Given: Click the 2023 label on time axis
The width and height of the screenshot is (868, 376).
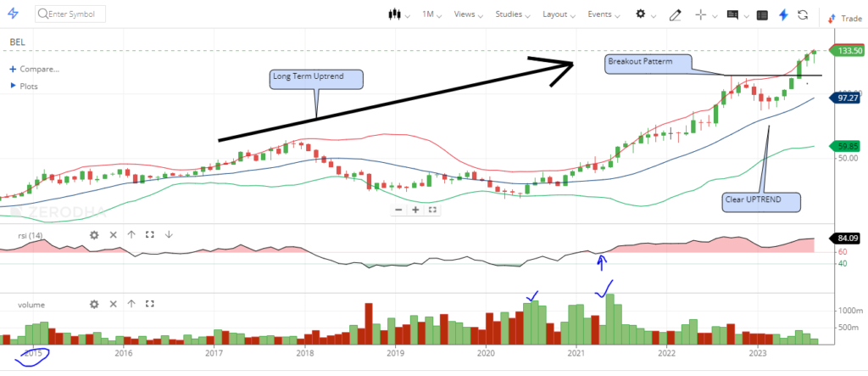Looking at the screenshot, I should pos(757,353).
